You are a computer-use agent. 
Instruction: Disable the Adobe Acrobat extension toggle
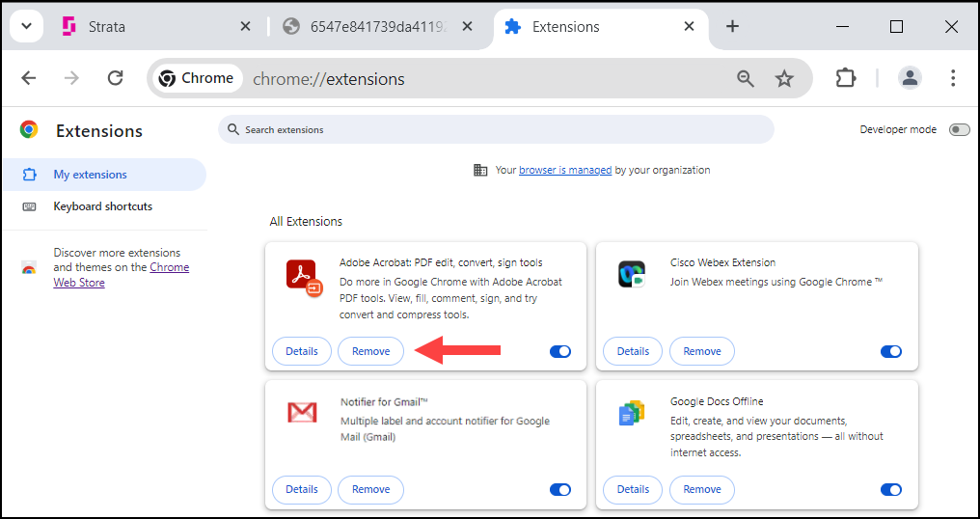tap(560, 351)
